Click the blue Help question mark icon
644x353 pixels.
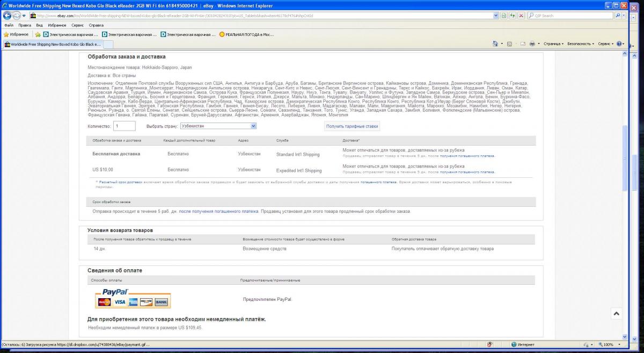619,44
